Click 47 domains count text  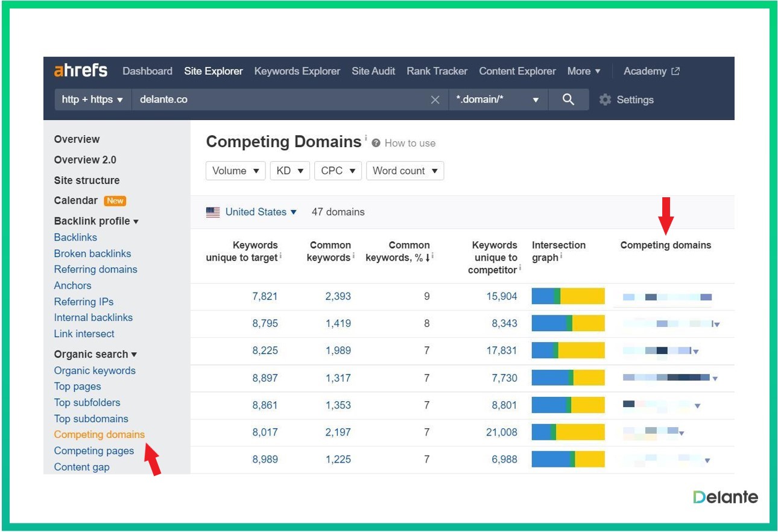(x=338, y=212)
